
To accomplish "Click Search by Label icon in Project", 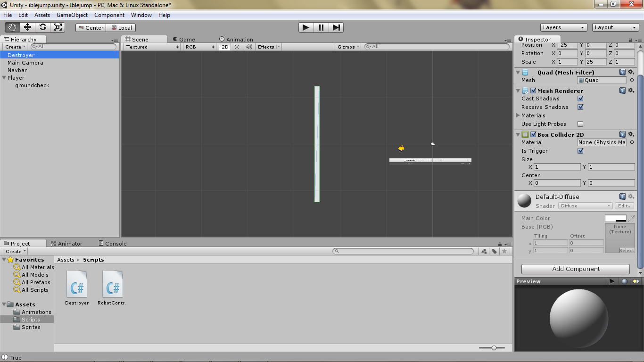I will point(494,251).
